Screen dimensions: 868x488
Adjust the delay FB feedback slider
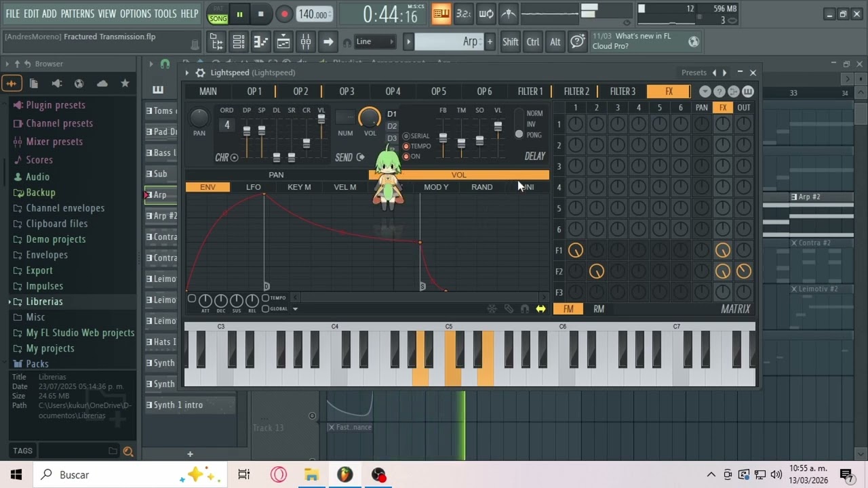pyautogui.click(x=443, y=138)
